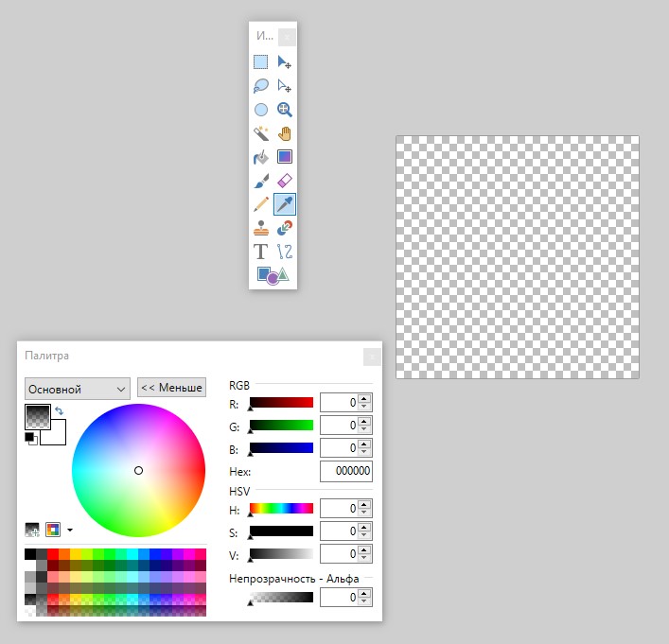Image resolution: width=669 pixels, height=644 pixels.
Task: Pick bright red swatch in palette top row
Action: [53, 554]
